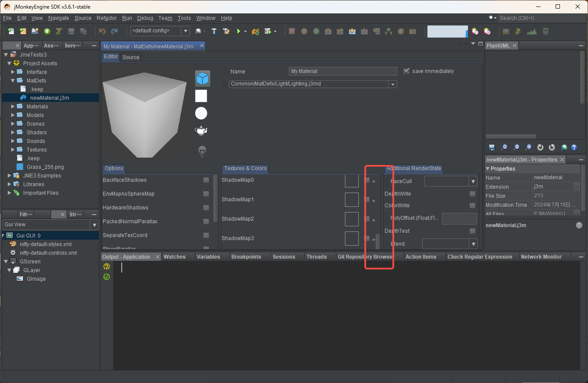588x383 pixels.
Task: Select the flat quad preview shape icon
Action: [201, 96]
